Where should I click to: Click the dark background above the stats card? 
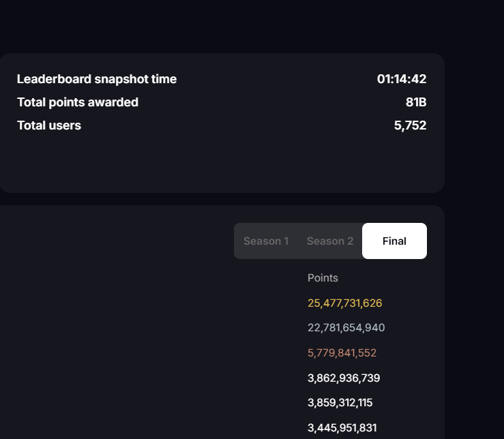205,26
